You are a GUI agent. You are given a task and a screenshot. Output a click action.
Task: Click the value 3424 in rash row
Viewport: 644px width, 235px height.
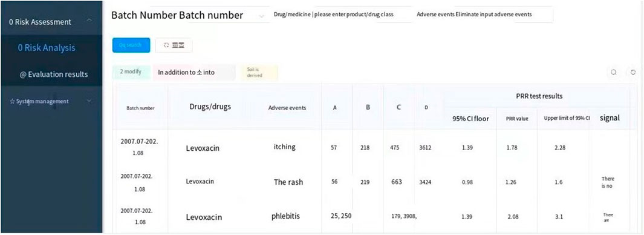pyautogui.click(x=425, y=182)
